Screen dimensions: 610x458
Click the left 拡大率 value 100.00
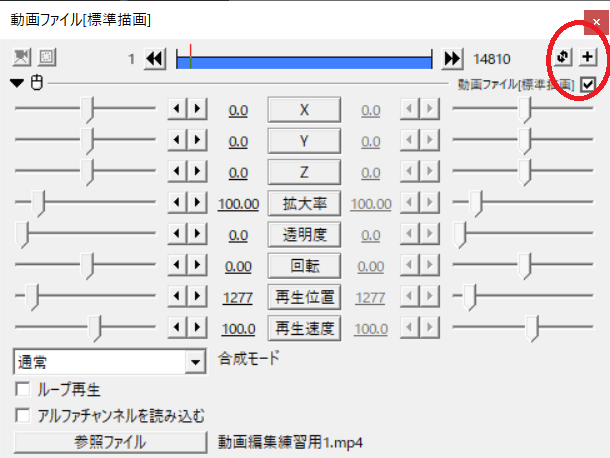pyautogui.click(x=238, y=204)
